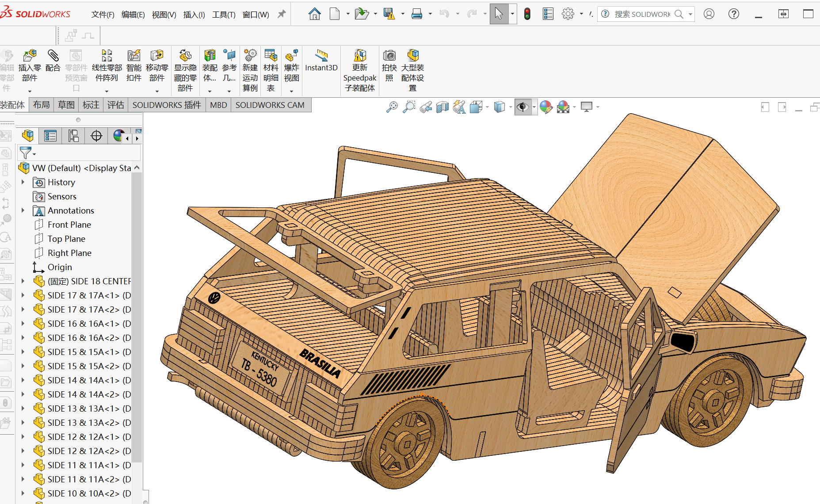Select Origin in tree
Screen dimensions: 820x504
tap(60, 267)
